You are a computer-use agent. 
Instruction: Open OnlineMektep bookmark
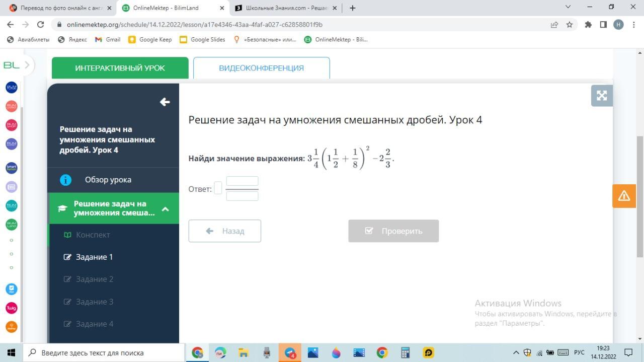336,39
